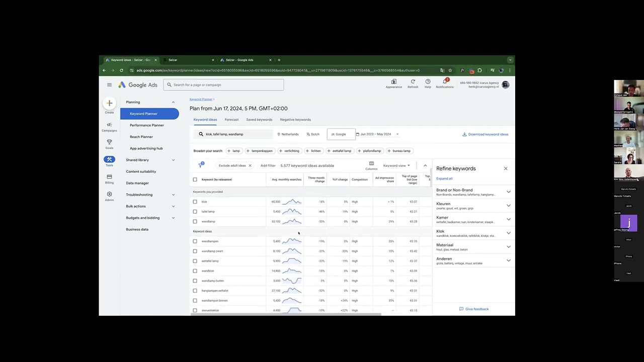Click the filter funnel icon

pos(201,165)
